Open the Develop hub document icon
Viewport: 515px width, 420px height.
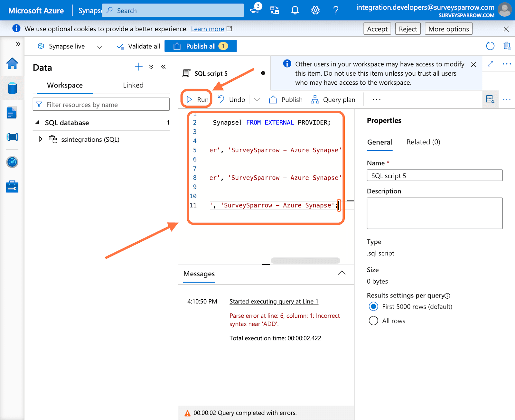pyautogui.click(x=12, y=113)
